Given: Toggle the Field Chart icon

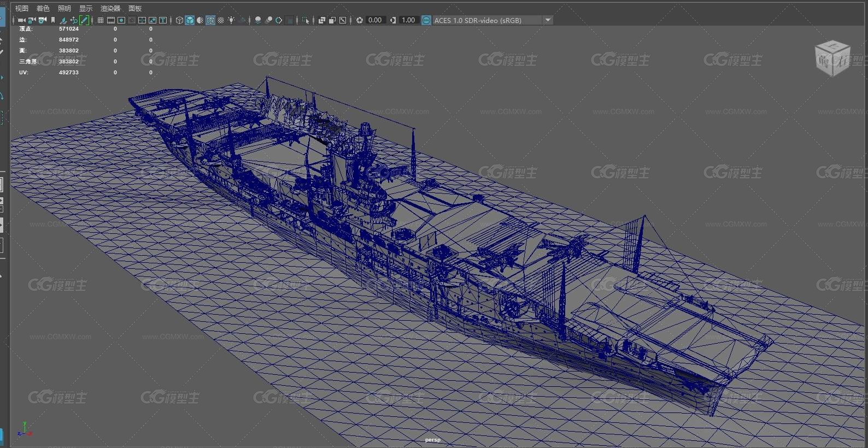Looking at the screenshot, I should [142, 20].
